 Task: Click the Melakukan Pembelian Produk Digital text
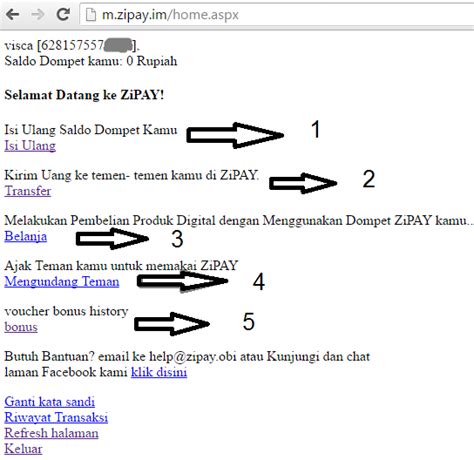[238, 220]
